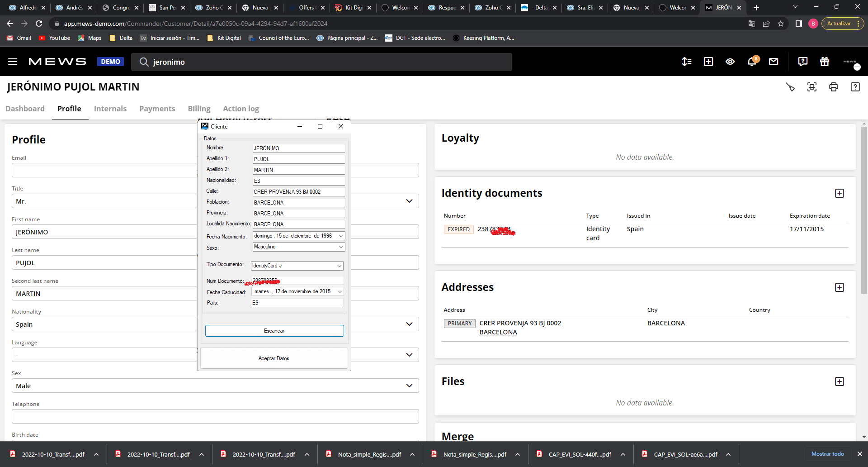868x467 pixels.
Task: Click the broom cleanup icon above profile
Action: (790, 87)
